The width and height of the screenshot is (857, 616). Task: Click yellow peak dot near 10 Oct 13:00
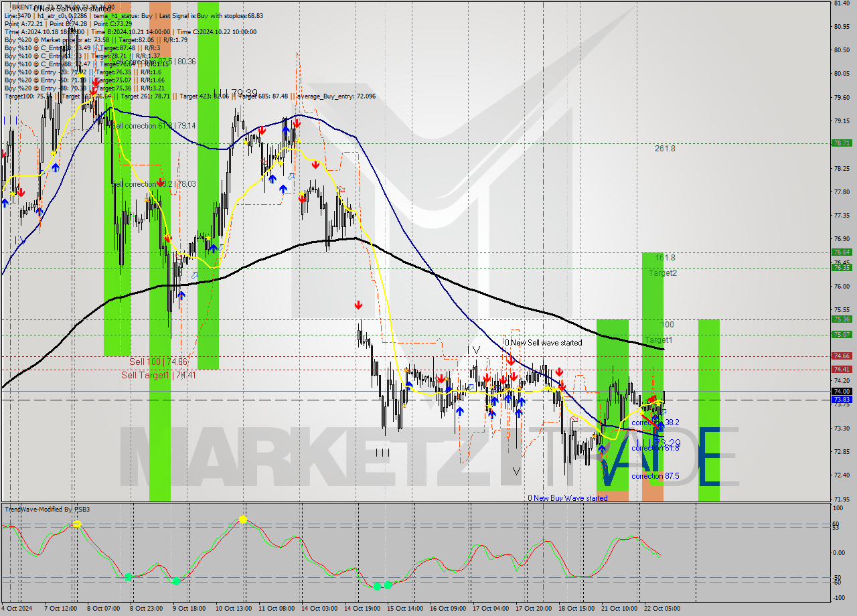(x=242, y=520)
